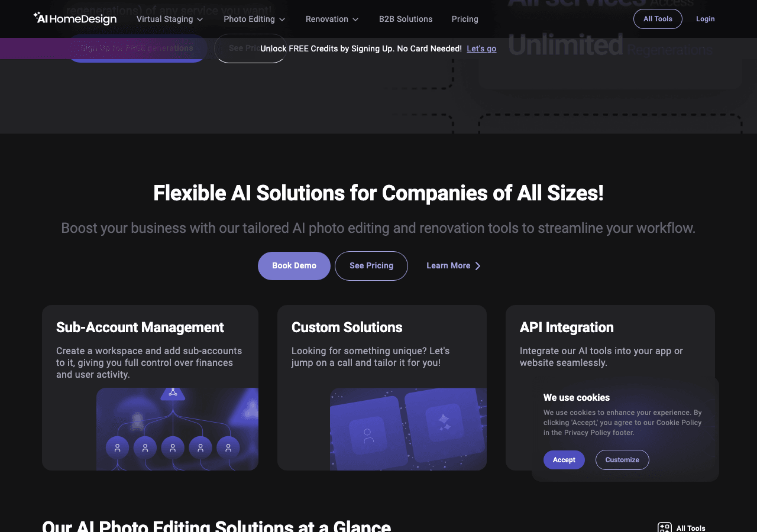Click See Pricing below the headline
757x532 pixels.
coord(371,266)
